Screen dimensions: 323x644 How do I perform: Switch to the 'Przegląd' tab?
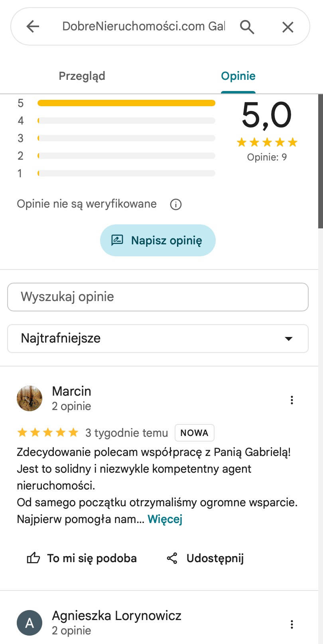[82, 76]
